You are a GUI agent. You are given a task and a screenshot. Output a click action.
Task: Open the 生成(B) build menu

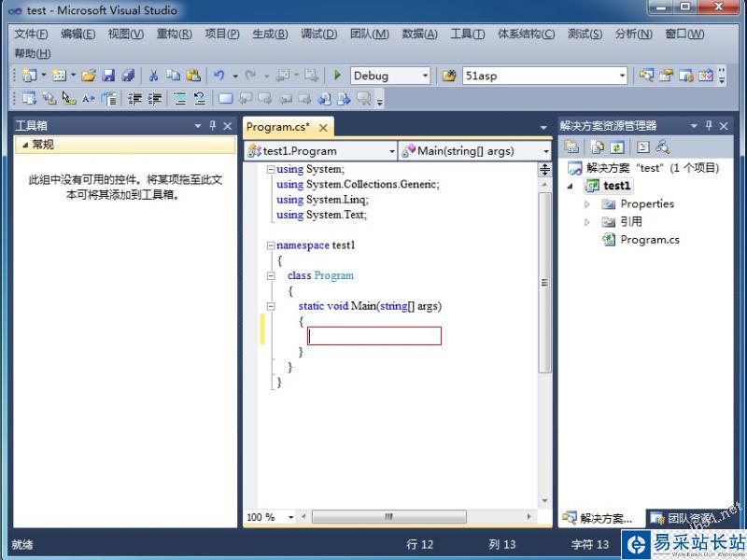pos(270,34)
